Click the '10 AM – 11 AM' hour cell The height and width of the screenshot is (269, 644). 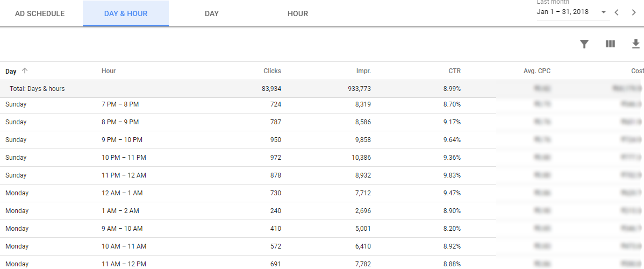(x=124, y=245)
